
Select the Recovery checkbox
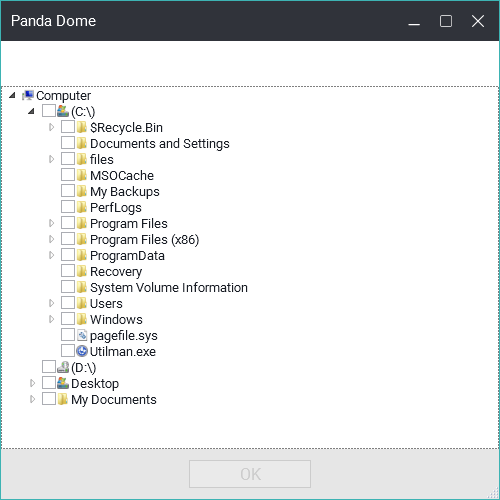[x=68, y=271]
